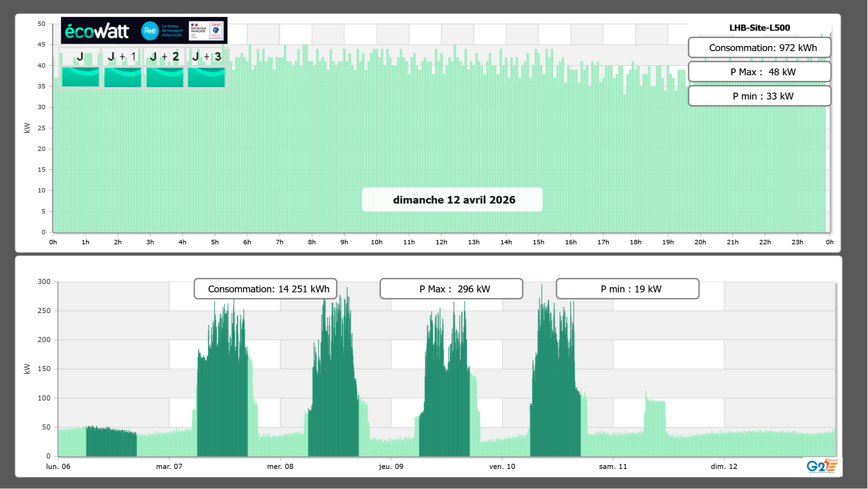
Task: Click the LHB-Site-L500 site title
Action: click(x=759, y=28)
